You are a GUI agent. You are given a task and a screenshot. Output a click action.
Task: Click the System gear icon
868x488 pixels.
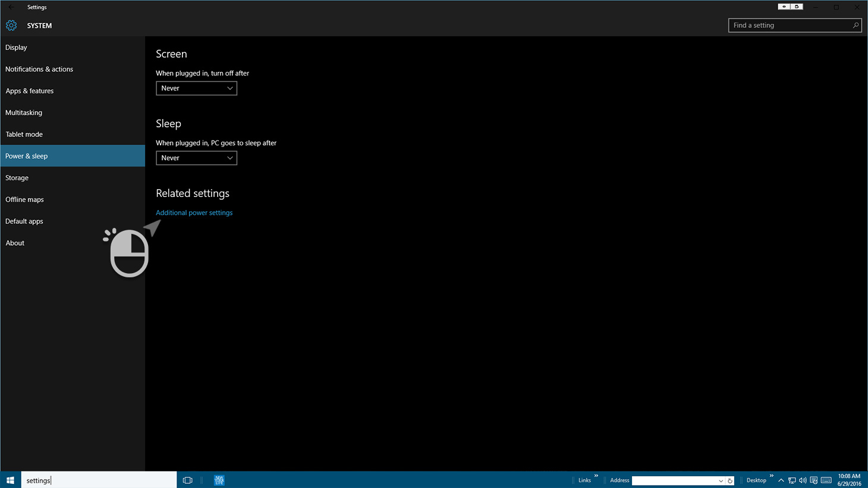pyautogui.click(x=11, y=26)
